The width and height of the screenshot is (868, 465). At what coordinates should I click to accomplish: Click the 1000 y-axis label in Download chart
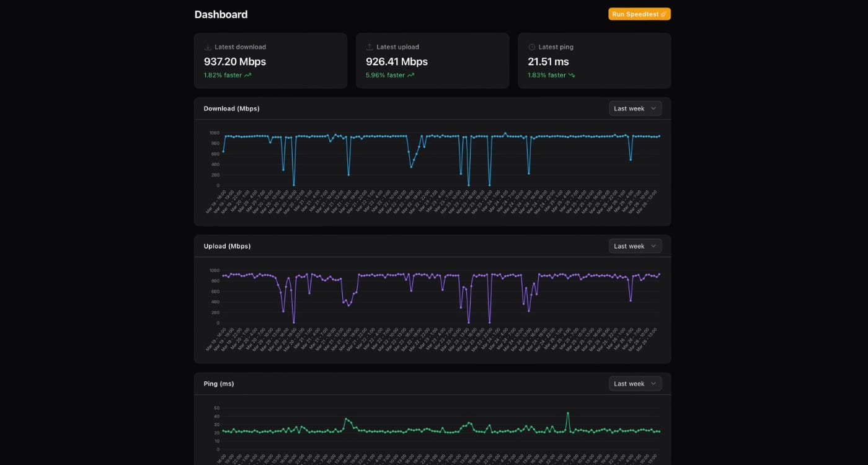(214, 133)
